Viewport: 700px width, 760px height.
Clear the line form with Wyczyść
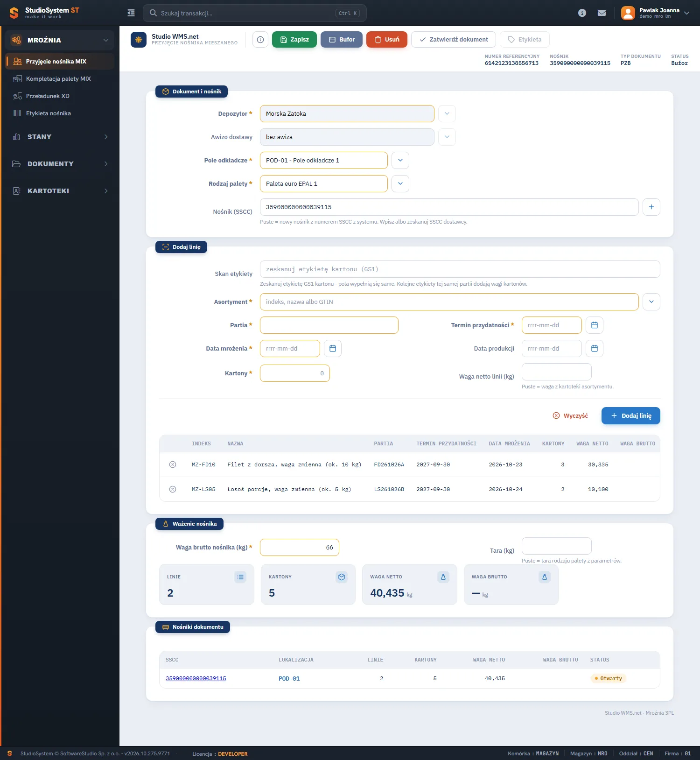click(x=570, y=415)
